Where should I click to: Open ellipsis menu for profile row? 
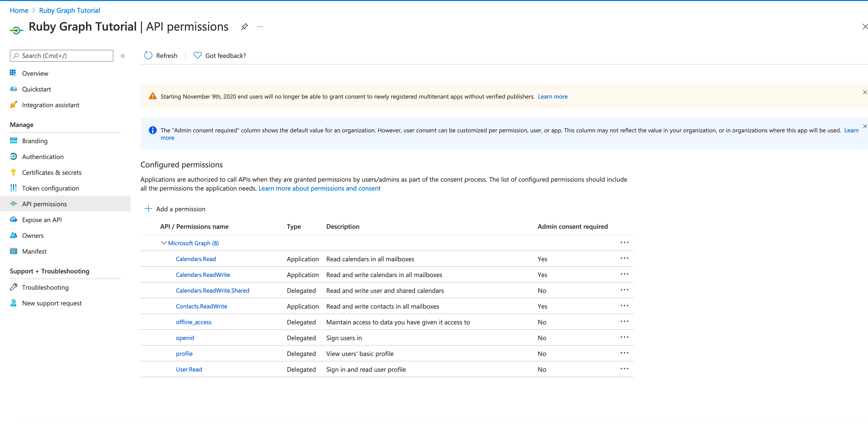point(624,353)
